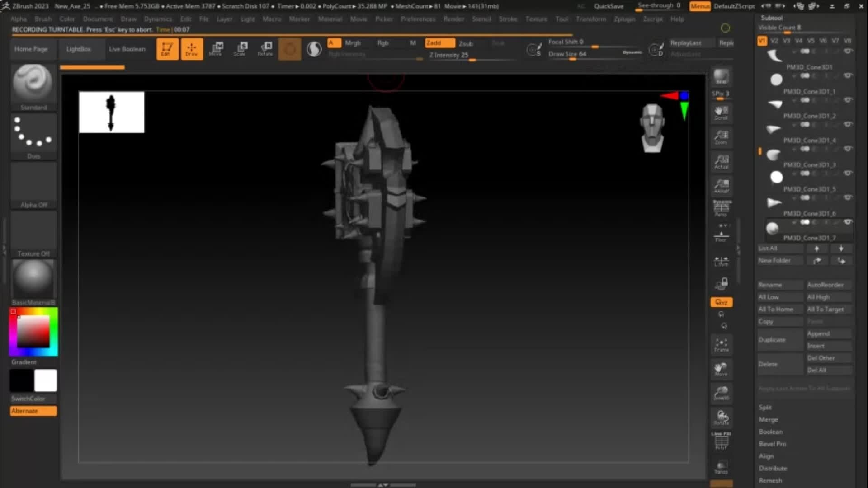The image size is (868, 488).
Task: Click the Frame icon on right strip
Action: click(x=721, y=344)
